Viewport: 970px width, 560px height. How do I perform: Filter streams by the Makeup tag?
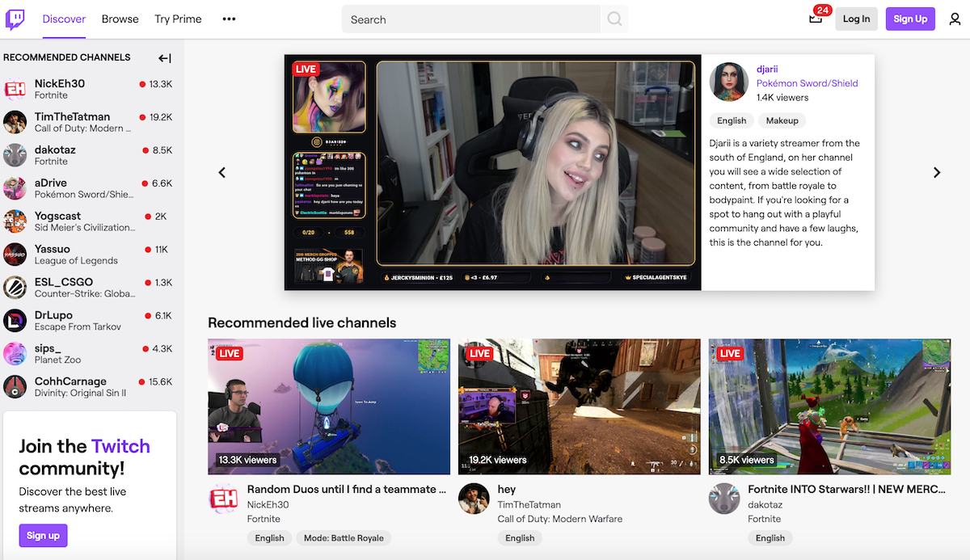(782, 120)
